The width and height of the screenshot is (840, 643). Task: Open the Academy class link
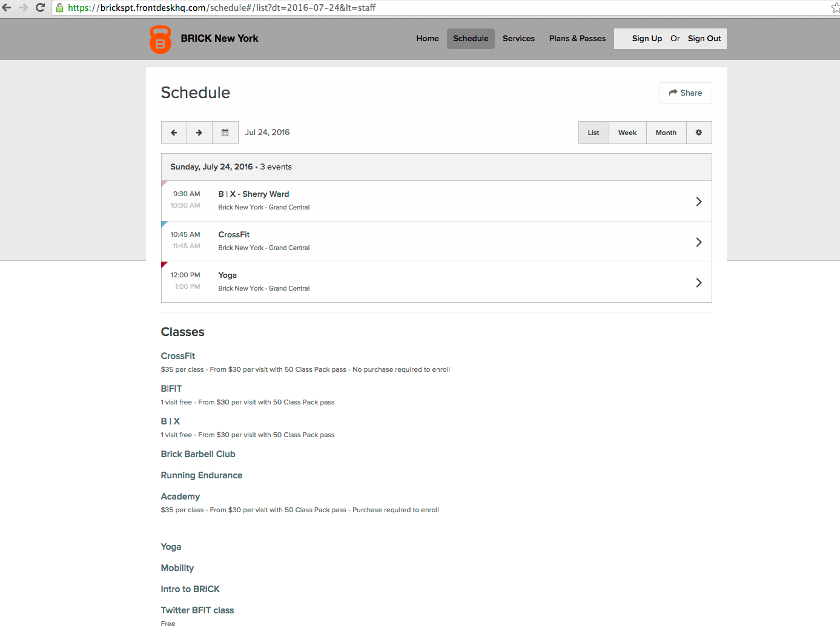click(x=180, y=496)
